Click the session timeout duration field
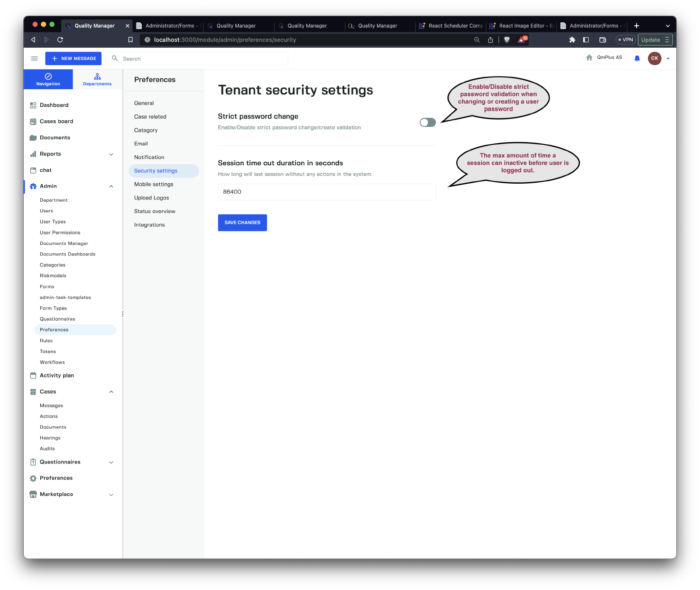The image size is (700, 590). (x=326, y=192)
